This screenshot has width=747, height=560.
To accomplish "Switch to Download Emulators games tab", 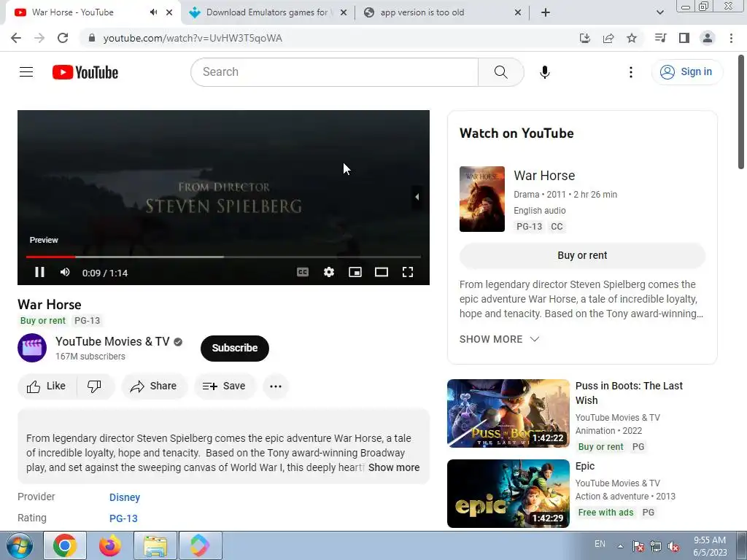I will pos(267,12).
